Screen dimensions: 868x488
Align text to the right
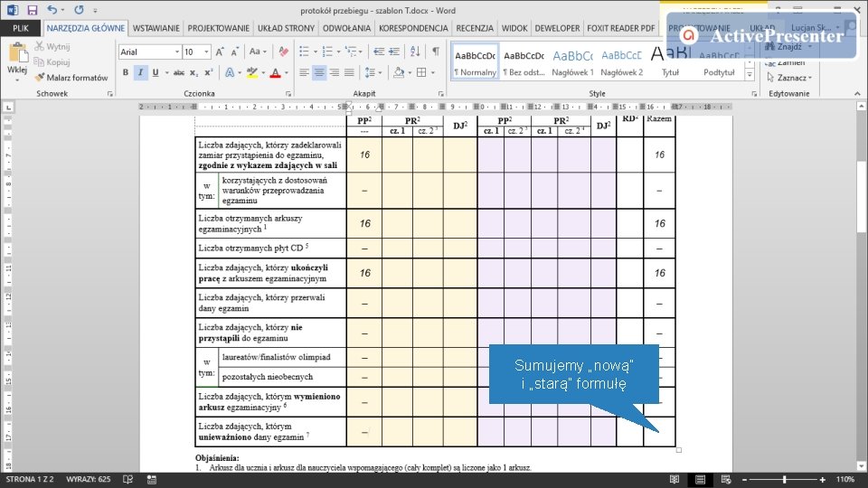coord(335,72)
